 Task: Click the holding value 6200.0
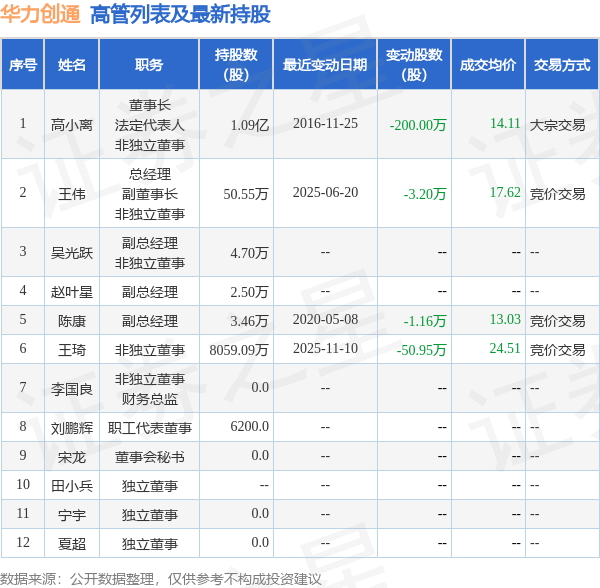click(x=249, y=426)
